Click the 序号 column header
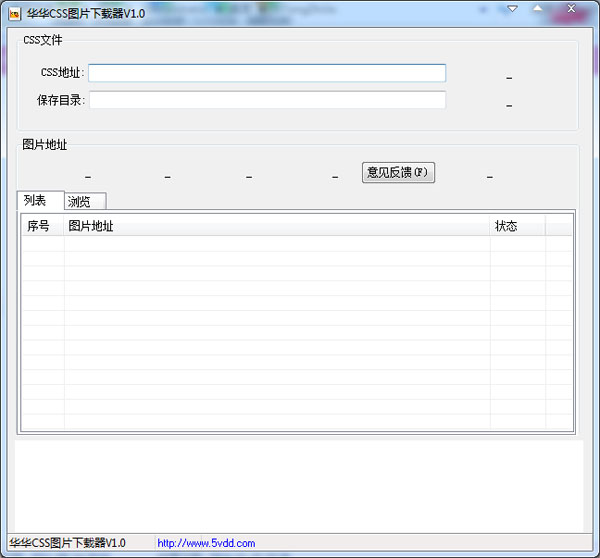600x558 pixels. (42, 226)
